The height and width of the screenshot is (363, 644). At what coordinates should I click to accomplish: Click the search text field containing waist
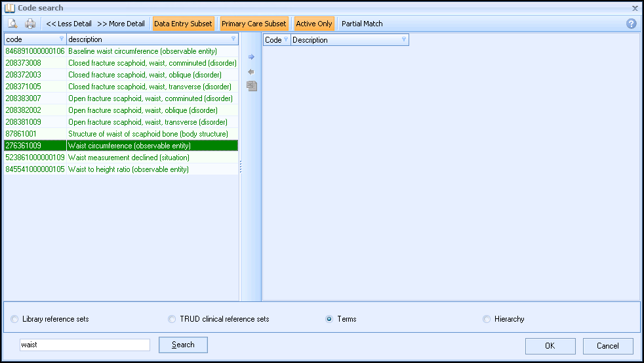[85, 345]
